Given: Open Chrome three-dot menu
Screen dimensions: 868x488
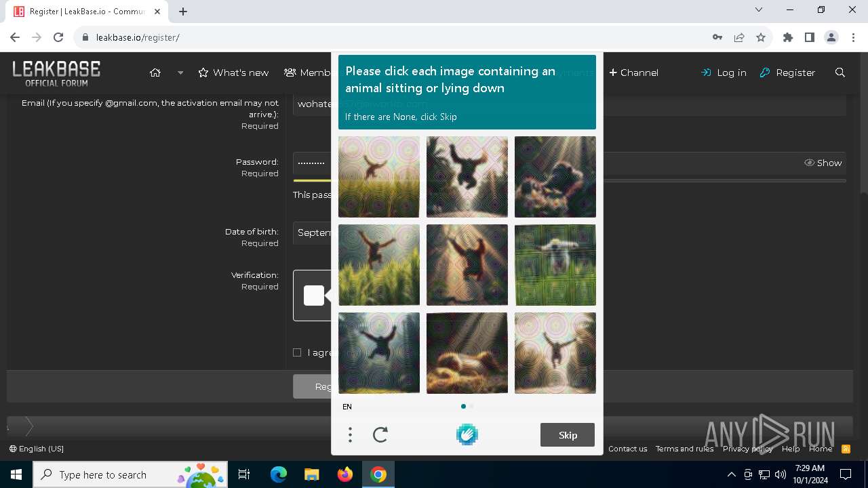Looking at the screenshot, I should (853, 37).
